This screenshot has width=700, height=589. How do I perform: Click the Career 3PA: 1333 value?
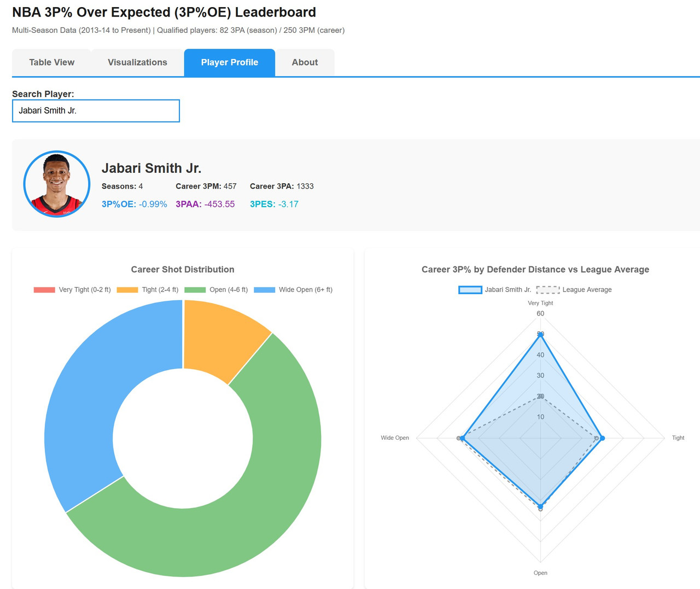point(282,186)
